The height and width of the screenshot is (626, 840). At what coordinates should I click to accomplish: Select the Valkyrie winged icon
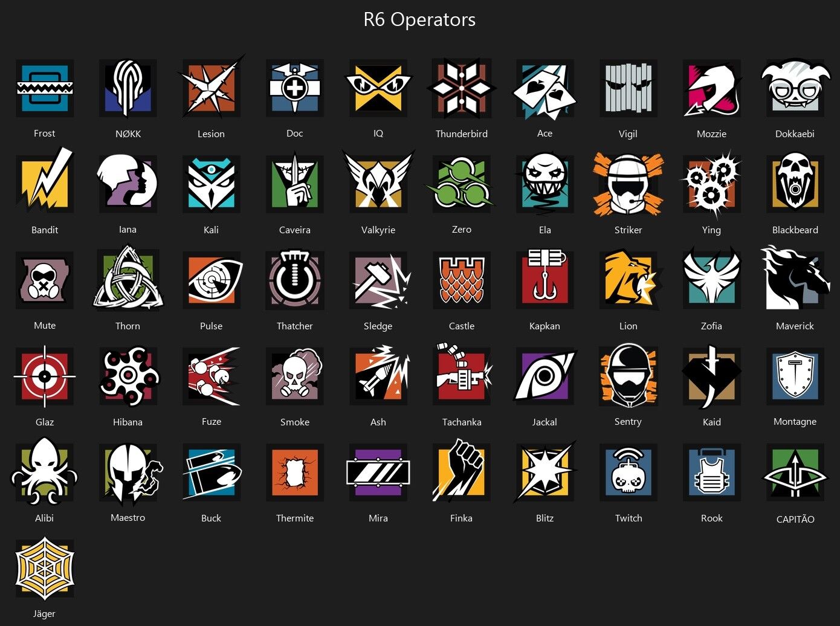point(378,182)
